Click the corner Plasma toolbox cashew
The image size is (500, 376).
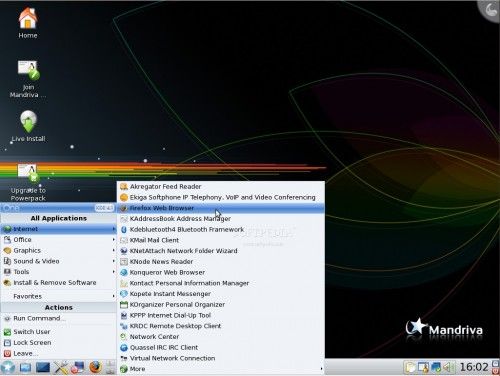click(491, 9)
